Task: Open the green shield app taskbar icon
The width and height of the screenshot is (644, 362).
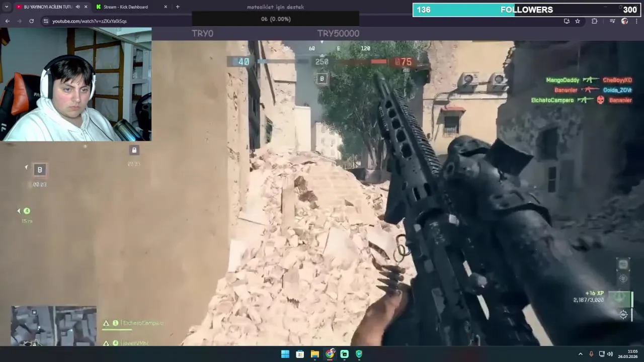Action: point(359,354)
